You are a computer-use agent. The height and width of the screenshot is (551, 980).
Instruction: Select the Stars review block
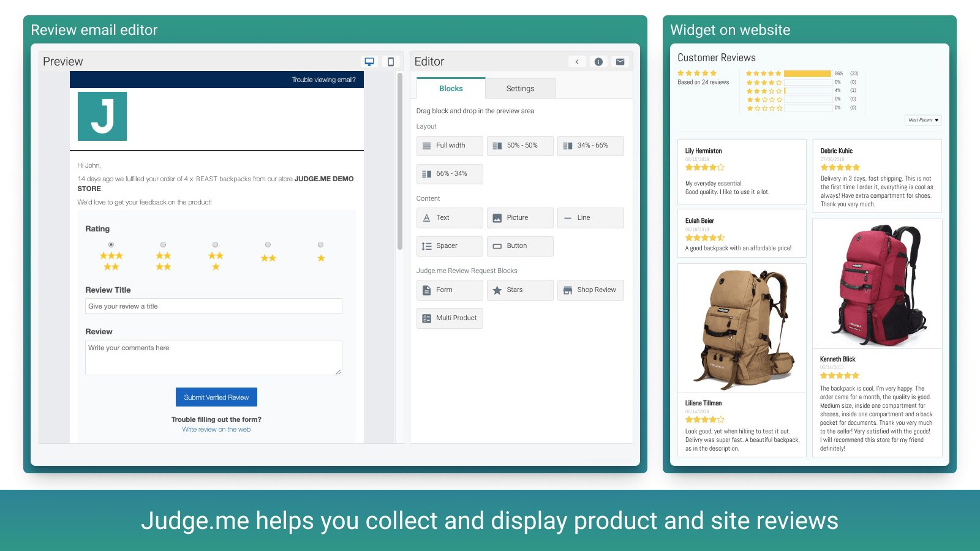pyautogui.click(x=520, y=290)
